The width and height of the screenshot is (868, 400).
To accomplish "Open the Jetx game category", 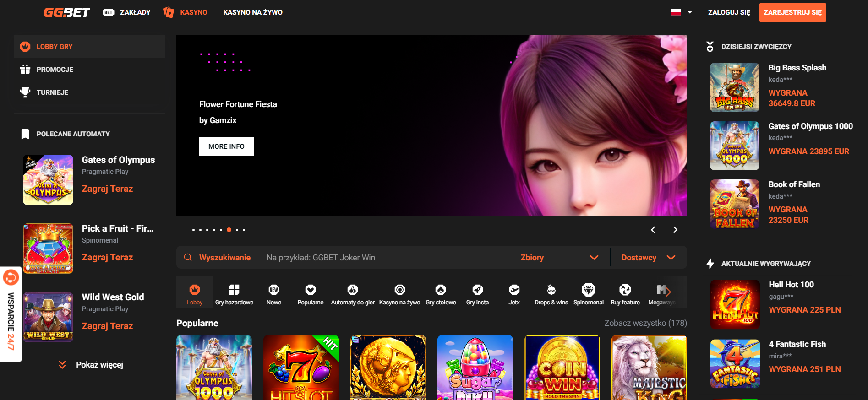I will (514, 294).
